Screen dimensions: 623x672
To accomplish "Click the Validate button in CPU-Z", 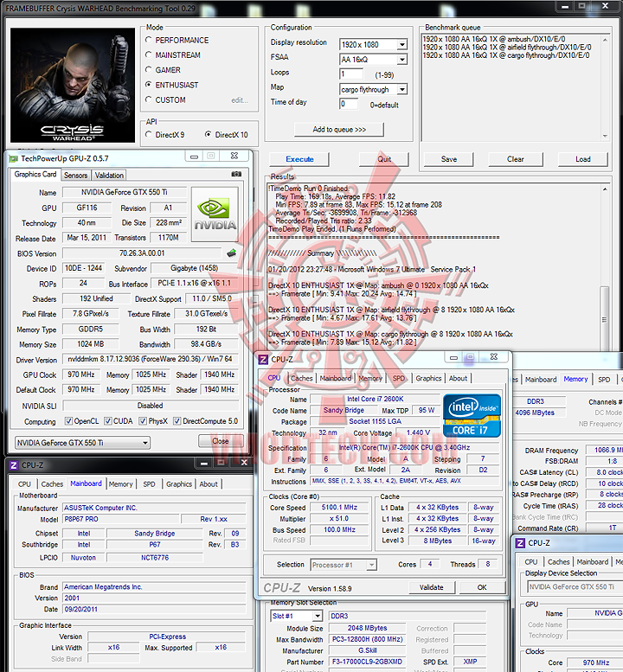I will coord(431,587).
